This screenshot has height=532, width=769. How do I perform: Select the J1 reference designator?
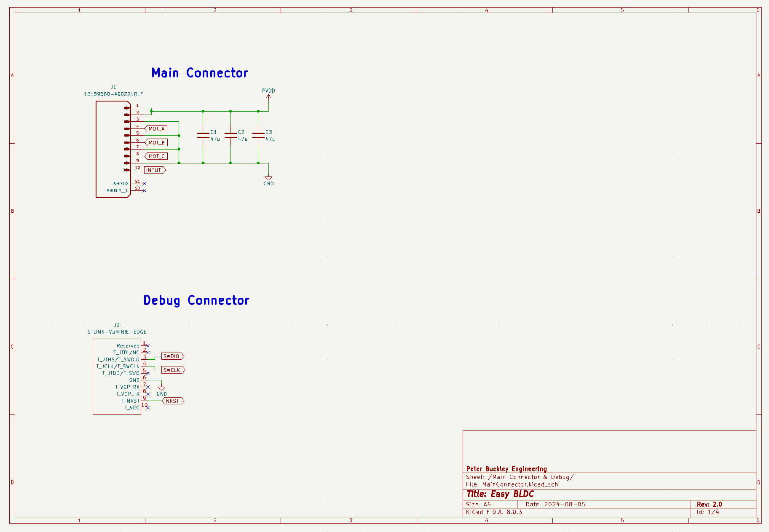pyautogui.click(x=113, y=87)
